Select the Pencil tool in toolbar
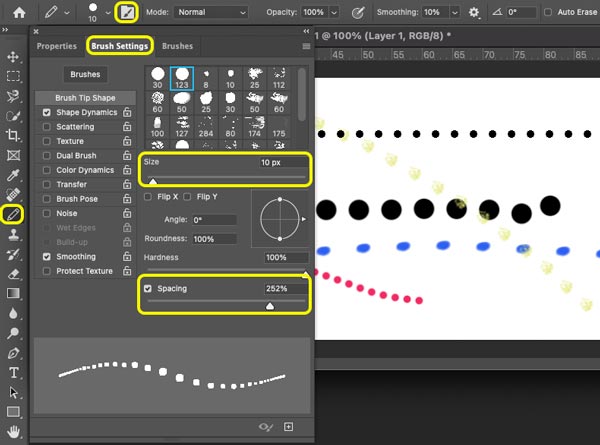The width and height of the screenshot is (600, 445). click(x=13, y=214)
